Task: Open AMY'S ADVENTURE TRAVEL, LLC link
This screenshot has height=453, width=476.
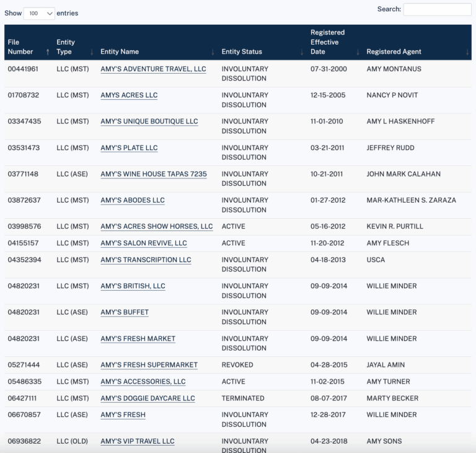Action: 153,69
